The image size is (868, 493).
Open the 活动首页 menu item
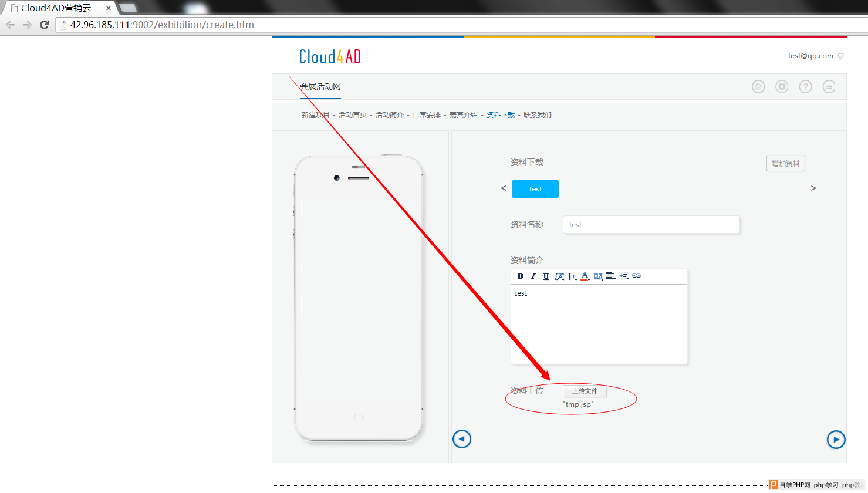[353, 115]
